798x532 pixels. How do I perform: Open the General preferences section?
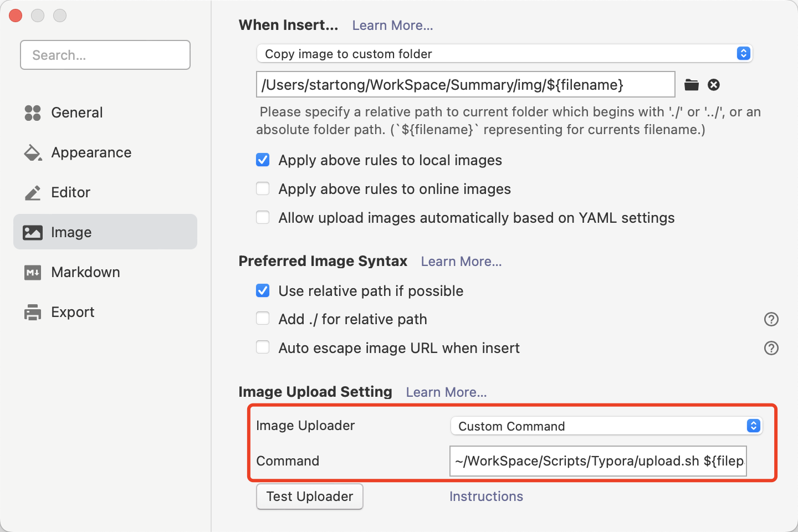click(x=105, y=112)
